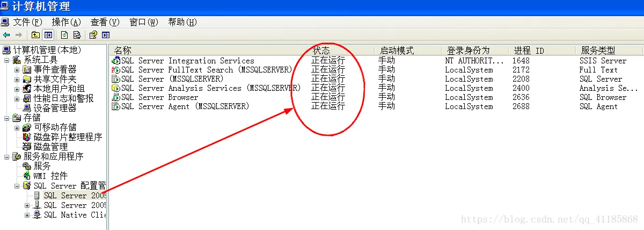Screen dimensions: 644x230
Task: Click the Full Text service type cell
Action: pyautogui.click(x=598, y=70)
